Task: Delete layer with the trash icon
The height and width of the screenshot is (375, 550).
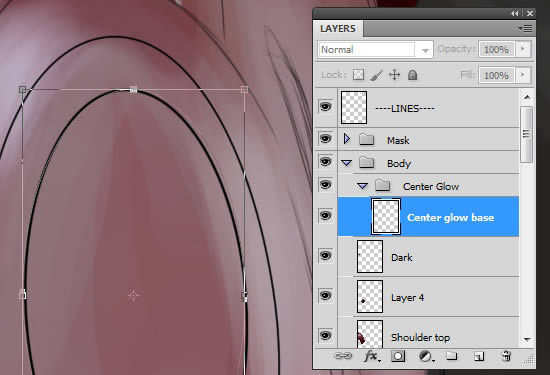Action: pyautogui.click(x=506, y=356)
